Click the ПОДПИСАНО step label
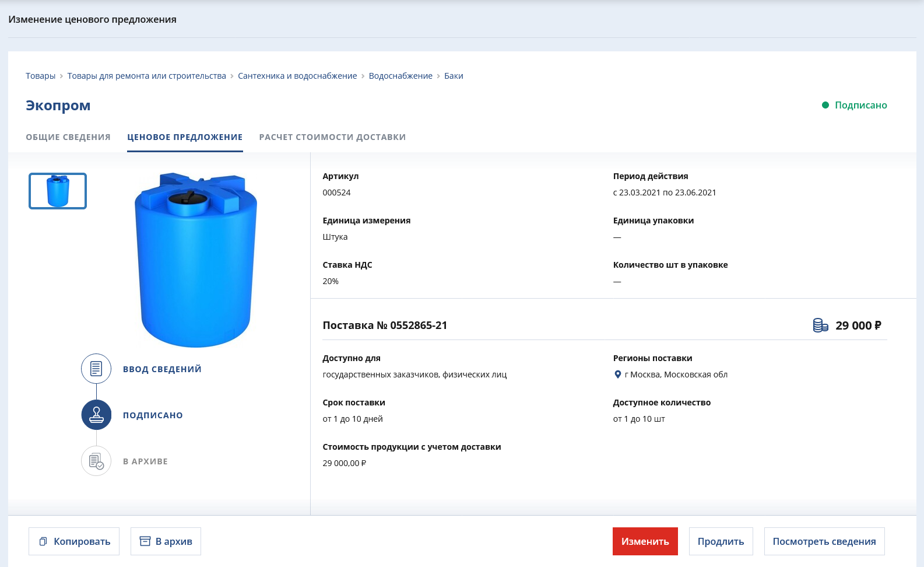The image size is (924, 567). tap(153, 415)
